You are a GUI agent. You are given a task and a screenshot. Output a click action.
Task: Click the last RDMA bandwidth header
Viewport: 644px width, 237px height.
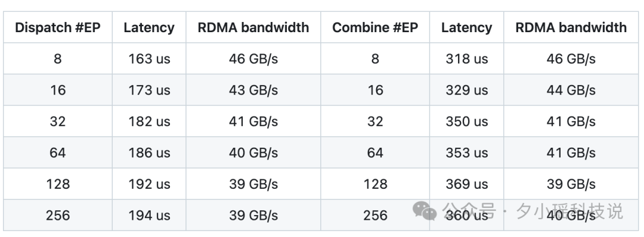pos(571,27)
